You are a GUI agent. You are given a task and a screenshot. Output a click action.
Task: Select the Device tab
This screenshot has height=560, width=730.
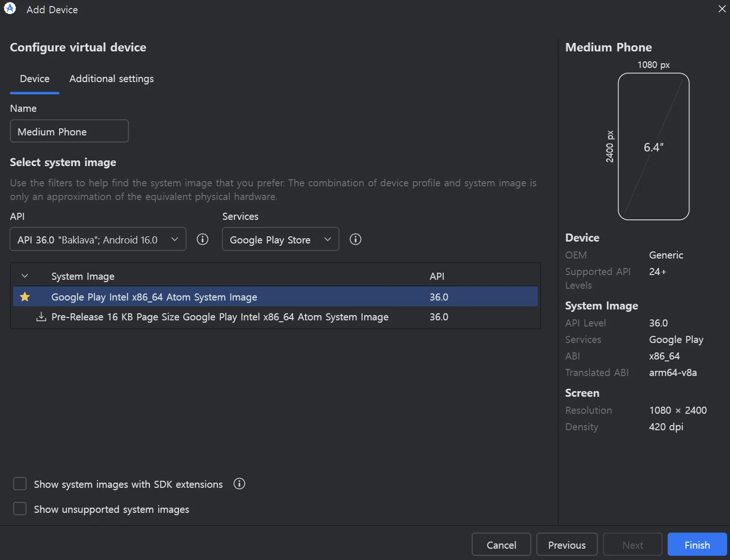pyautogui.click(x=34, y=79)
